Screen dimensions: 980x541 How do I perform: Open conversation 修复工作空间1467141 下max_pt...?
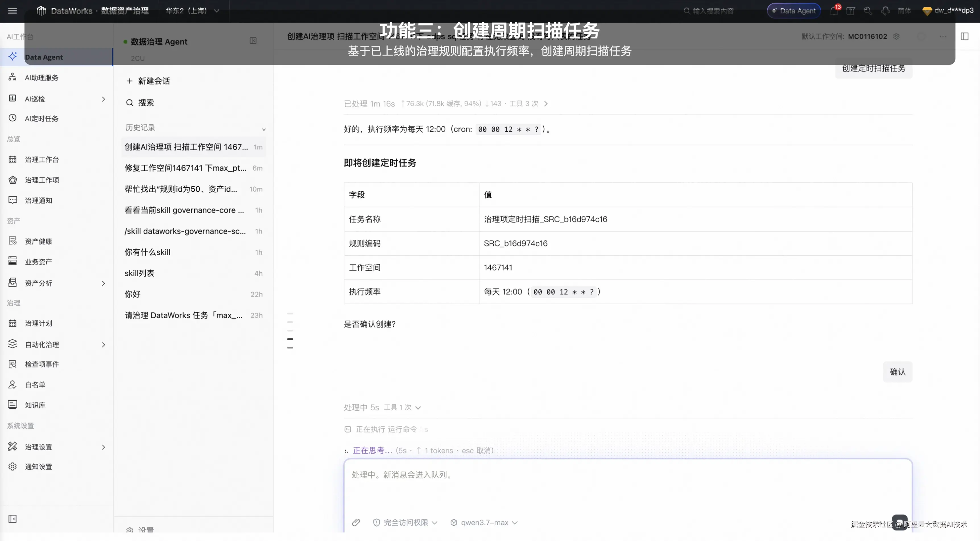(193, 168)
